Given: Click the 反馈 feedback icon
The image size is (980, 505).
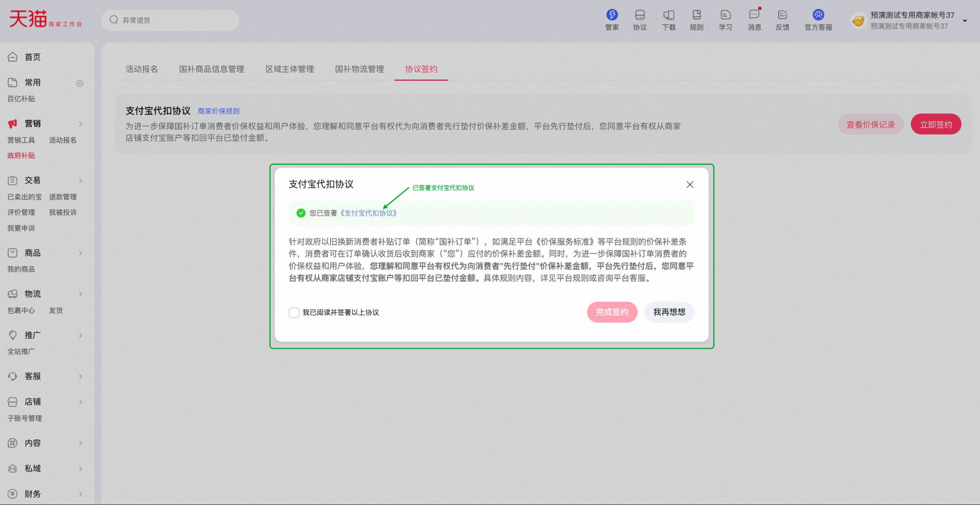Looking at the screenshot, I should pyautogui.click(x=782, y=15).
